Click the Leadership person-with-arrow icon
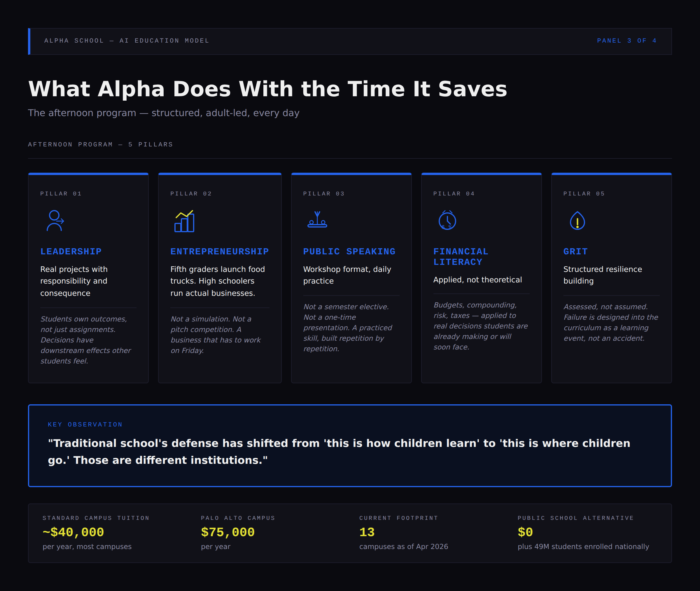The width and height of the screenshot is (700, 591). [55, 221]
